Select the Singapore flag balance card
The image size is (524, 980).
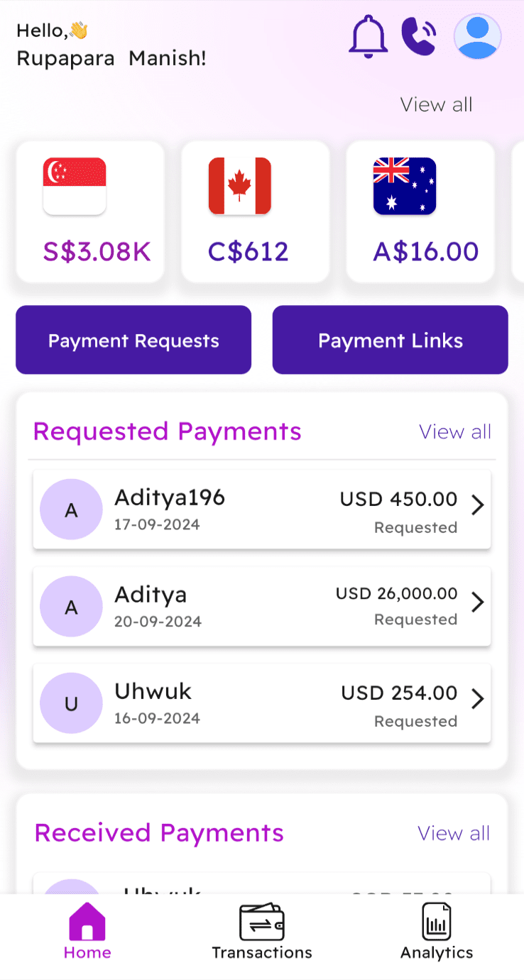point(90,211)
